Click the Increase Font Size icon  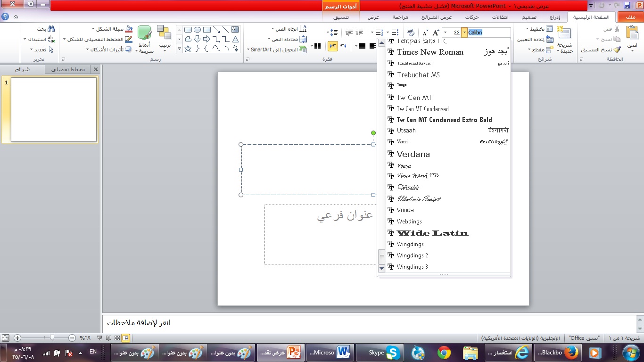[x=436, y=33]
